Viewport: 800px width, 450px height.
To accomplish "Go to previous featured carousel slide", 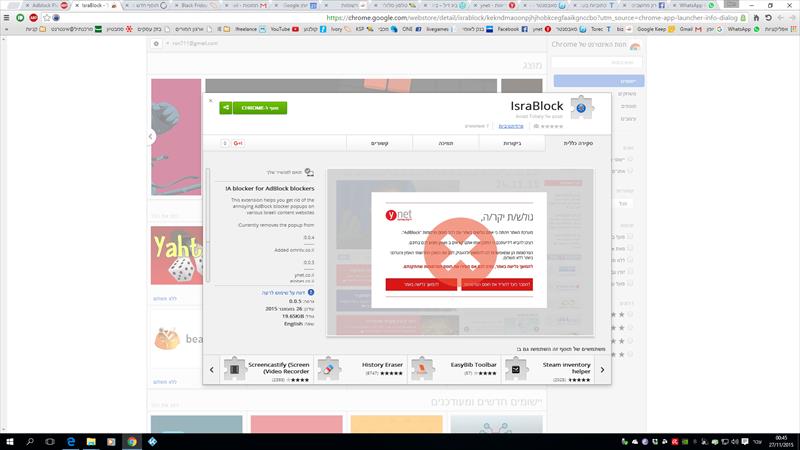I will coord(151,136).
